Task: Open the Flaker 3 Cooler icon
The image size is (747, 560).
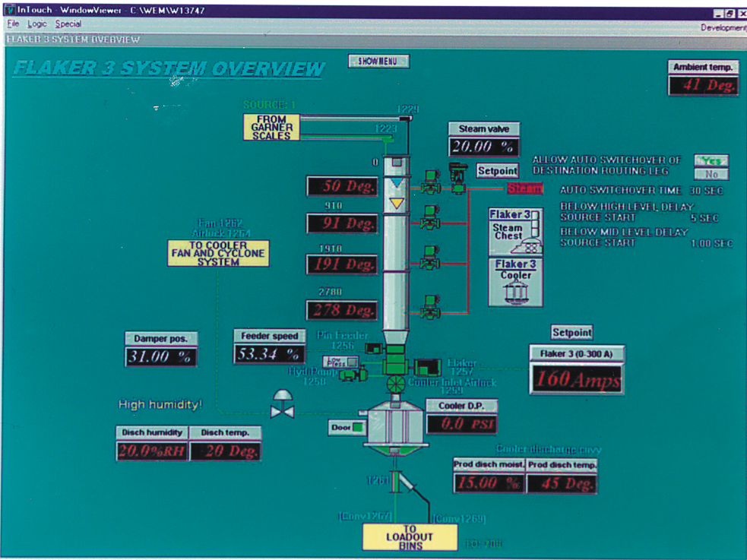Action: (x=515, y=282)
